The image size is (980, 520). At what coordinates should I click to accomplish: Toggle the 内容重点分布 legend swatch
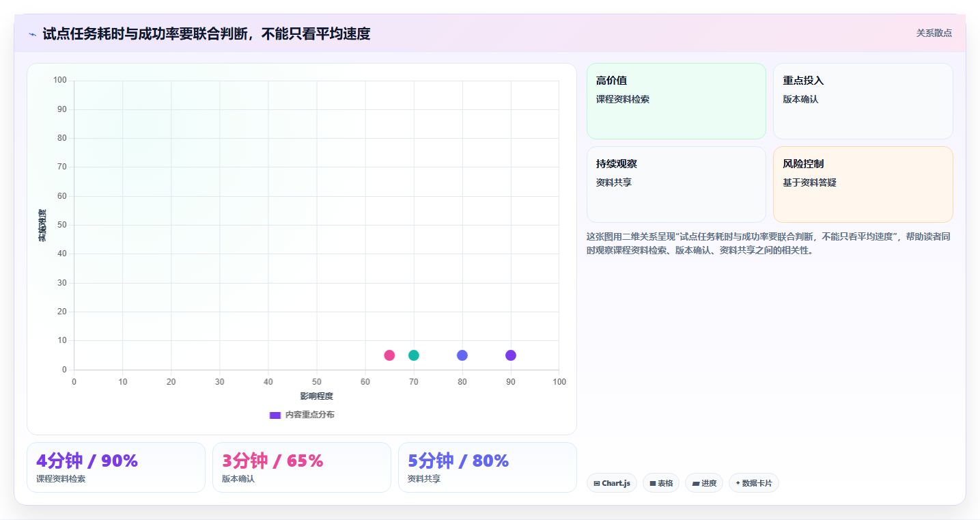tap(275, 415)
